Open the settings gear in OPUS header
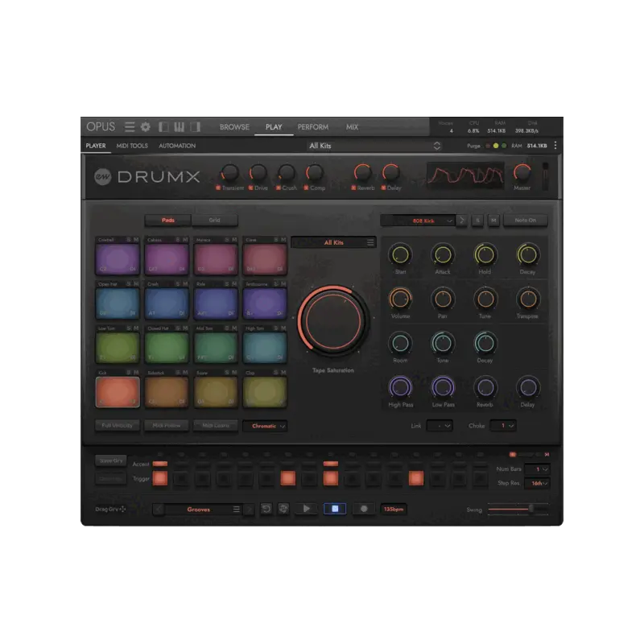This screenshot has width=644, height=644. click(x=146, y=127)
